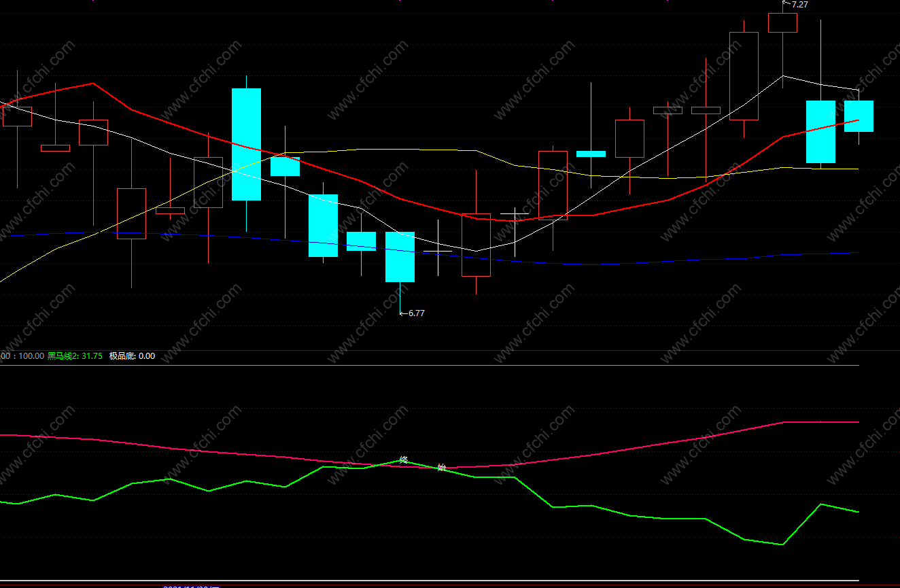Click the 始 marker on indicator line
This screenshot has width=900, height=588.
pos(442,468)
